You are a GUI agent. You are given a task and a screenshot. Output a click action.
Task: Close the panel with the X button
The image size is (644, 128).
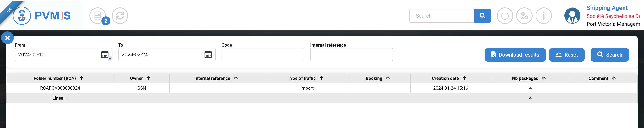tap(7, 38)
